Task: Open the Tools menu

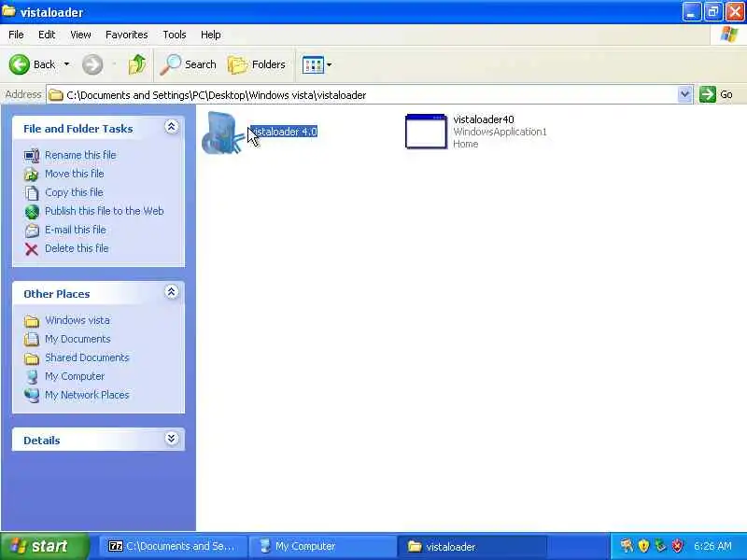Action: (x=175, y=35)
